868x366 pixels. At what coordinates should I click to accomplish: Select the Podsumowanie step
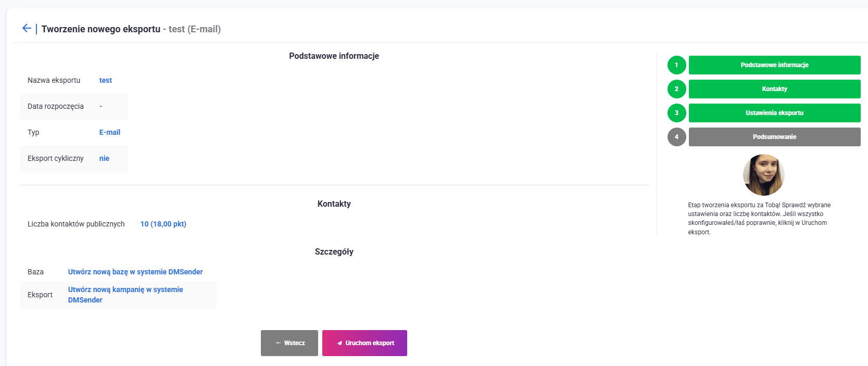pyautogui.click(x=774, y=137)
